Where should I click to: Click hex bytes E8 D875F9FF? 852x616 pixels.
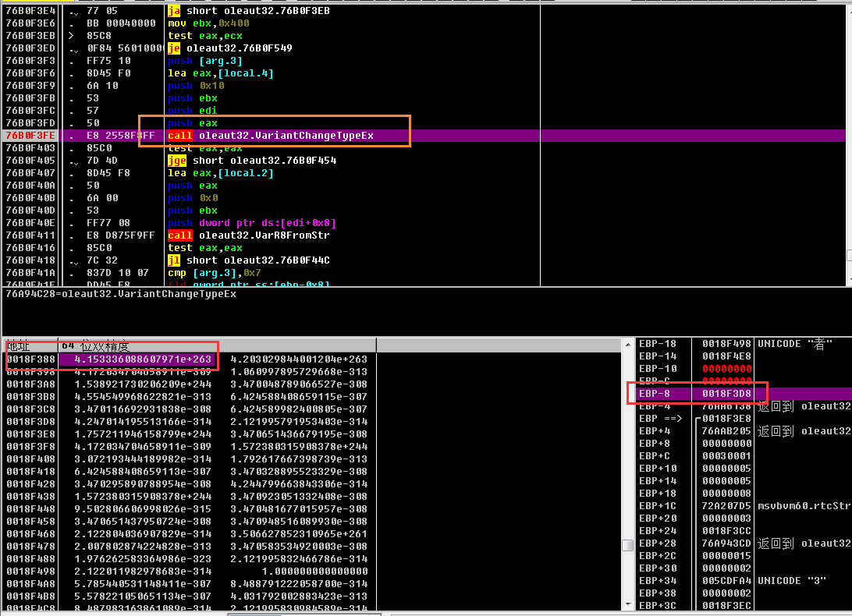pos(121,235)
